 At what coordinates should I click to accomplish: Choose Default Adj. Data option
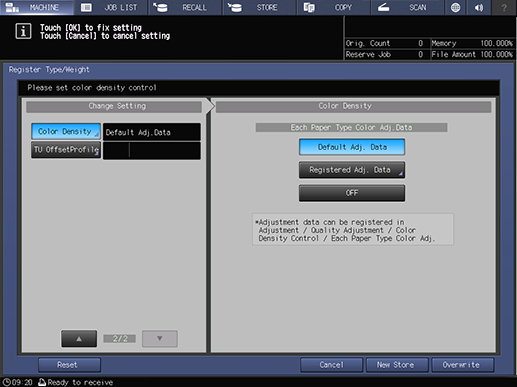pyautogui.click(x=352, y=147)
